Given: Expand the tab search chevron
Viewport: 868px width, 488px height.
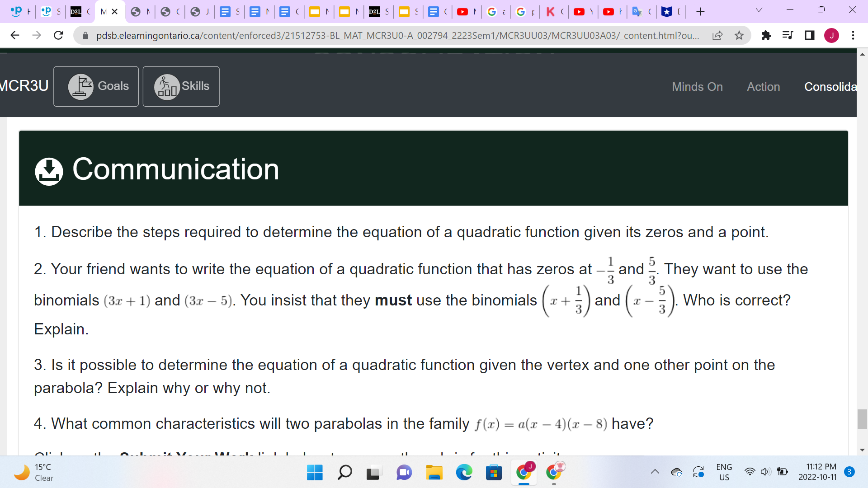Looking at the screenshot, I should 759,10.
